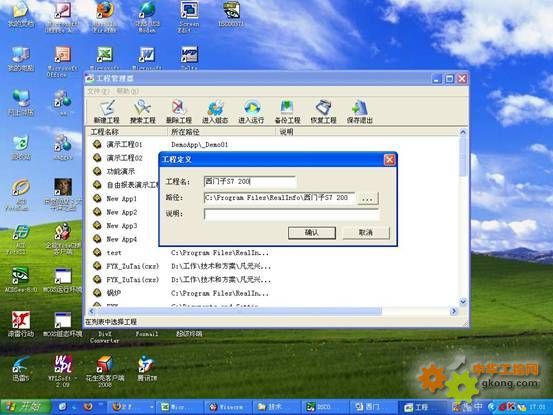
Task: Select the 演示工程02 project row
Action: click(x=124, y=158)
